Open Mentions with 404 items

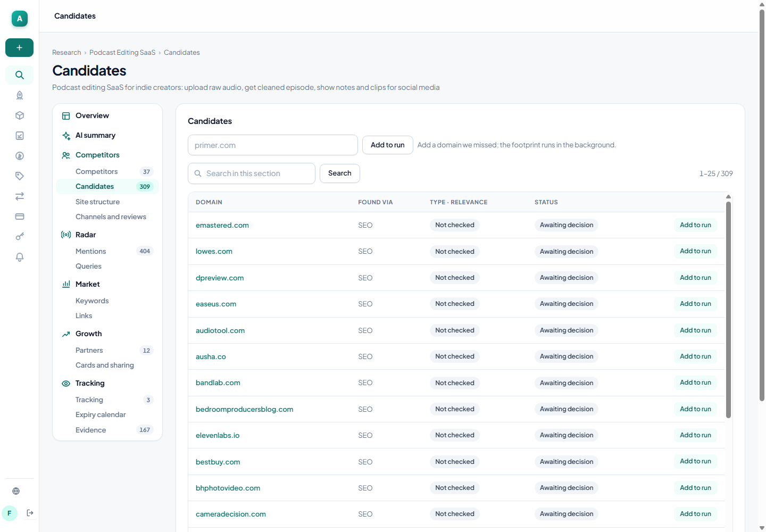107,251
